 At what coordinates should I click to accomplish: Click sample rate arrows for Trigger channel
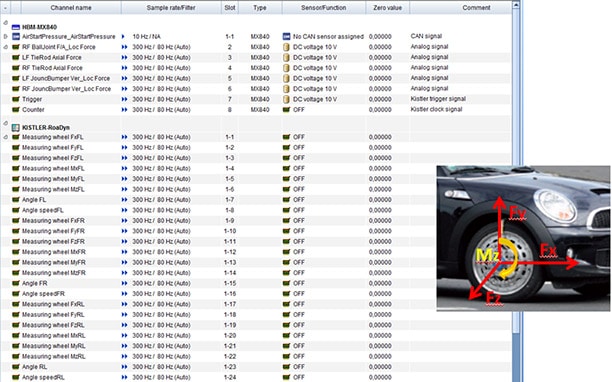[x=125, y=99]
